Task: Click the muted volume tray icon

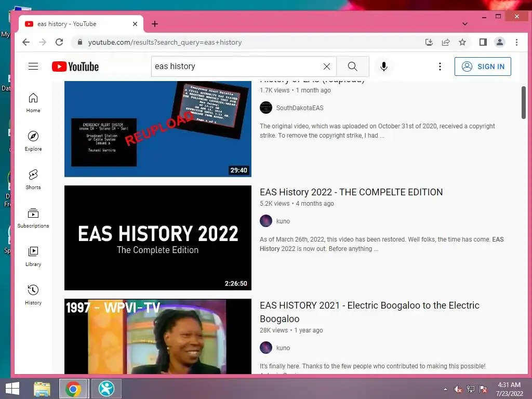Action: [x=458, y=389]
